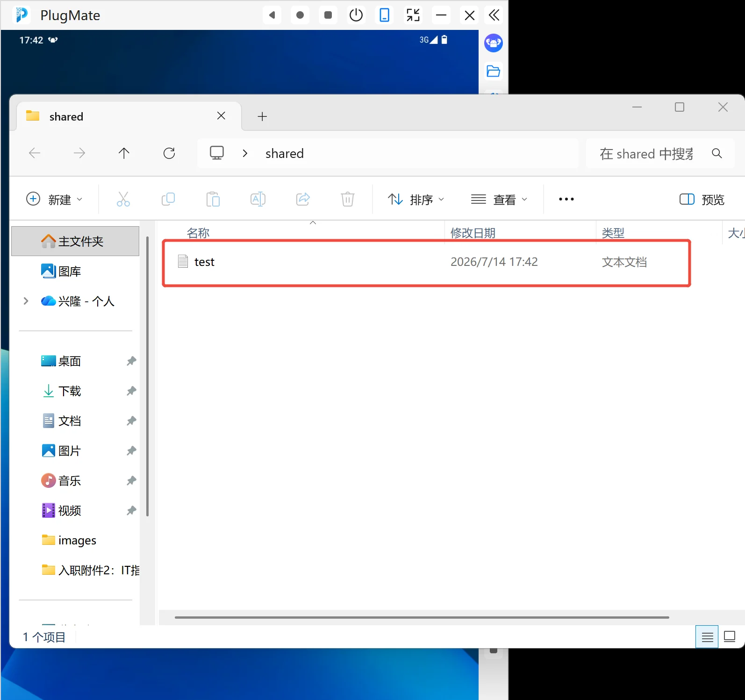Unpin 音乐 using its pin icon
The height and width of the screenshot is (700, 745).
pos(131,481)
